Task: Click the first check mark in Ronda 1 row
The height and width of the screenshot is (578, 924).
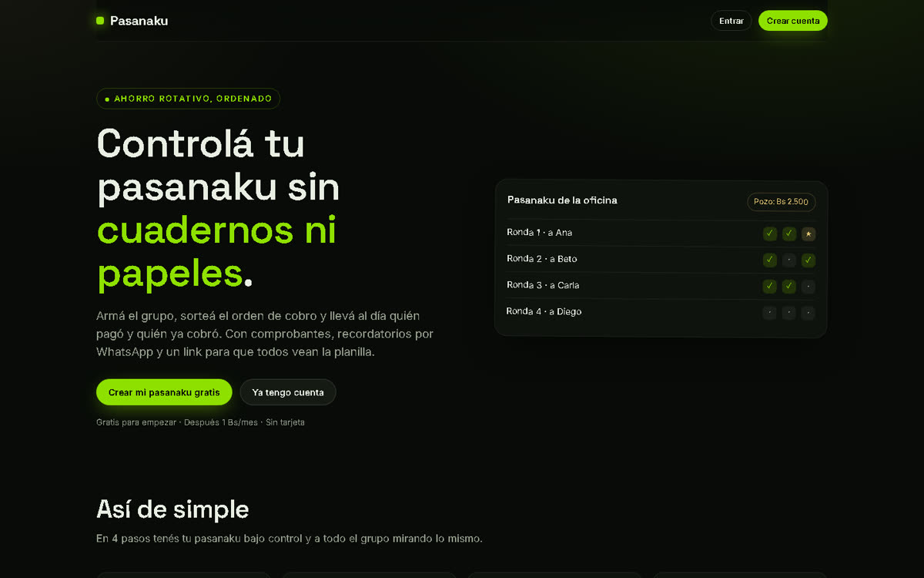Action: tap(770, 234)
